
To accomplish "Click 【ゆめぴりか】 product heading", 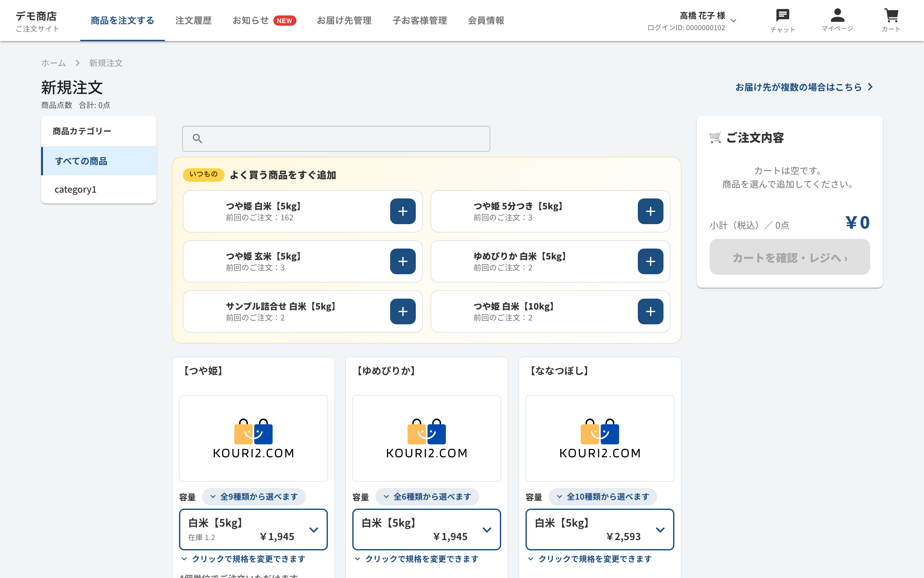I will (386, 371).
